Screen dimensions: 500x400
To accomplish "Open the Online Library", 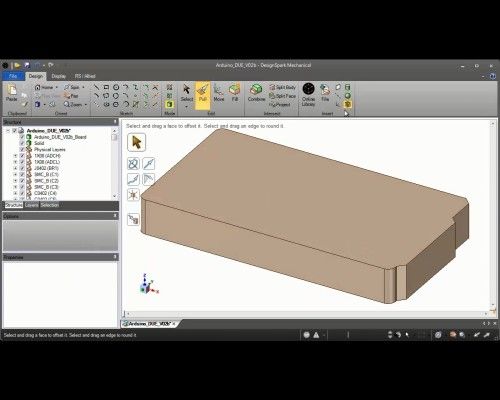I will (x=308, y=95).
